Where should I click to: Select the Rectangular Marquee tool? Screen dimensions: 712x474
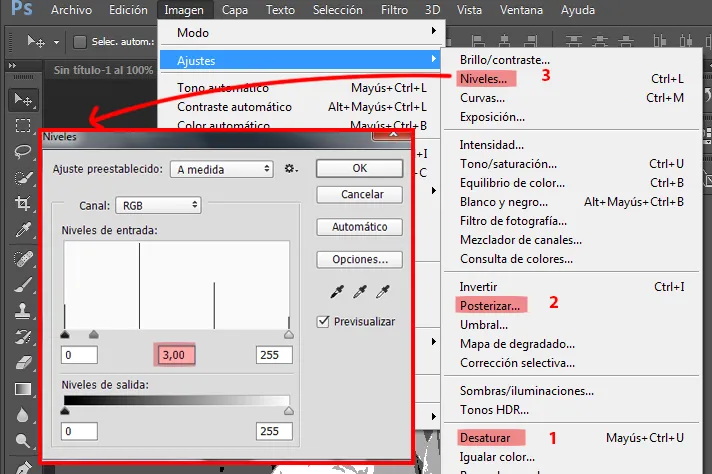[23, 125]
